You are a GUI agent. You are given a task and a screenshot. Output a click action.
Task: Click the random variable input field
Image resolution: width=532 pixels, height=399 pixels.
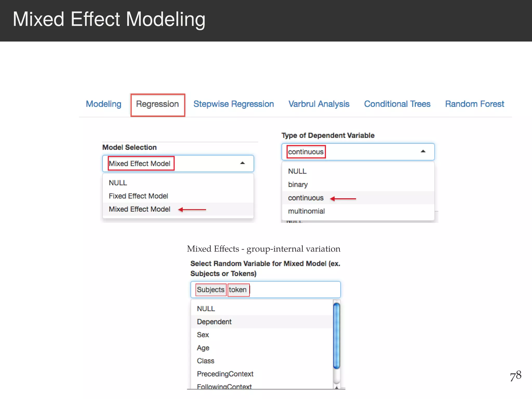[x=294, y=290]
